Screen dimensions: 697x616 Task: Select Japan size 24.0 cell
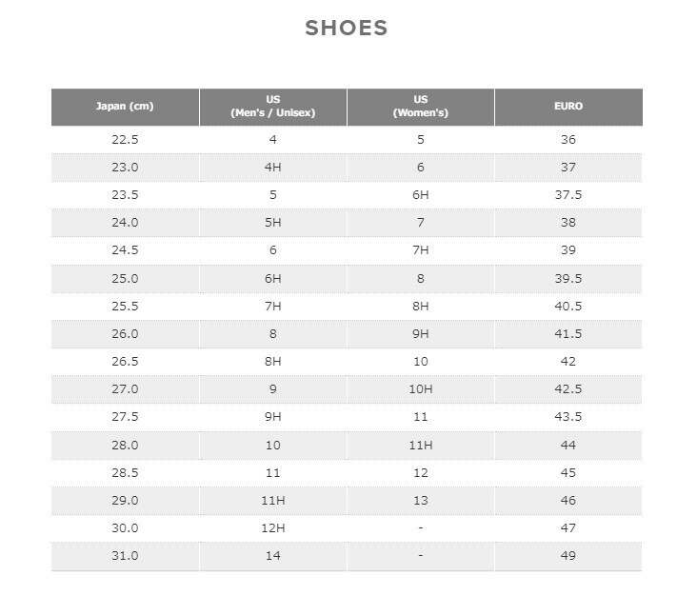(125, 223)
